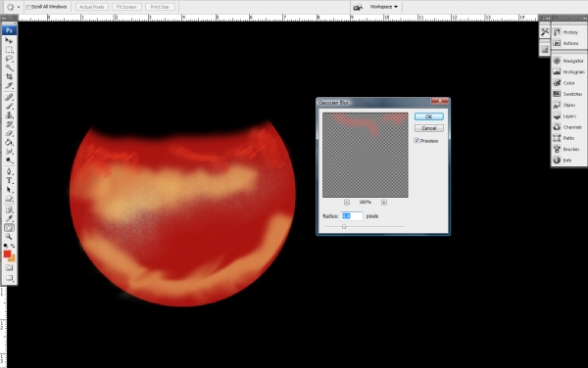The height and width of the screenshot is (368, 588).
Task: Expand the narrow icon dock arrows
Action: pyautogui.click(x=547, y=18)
